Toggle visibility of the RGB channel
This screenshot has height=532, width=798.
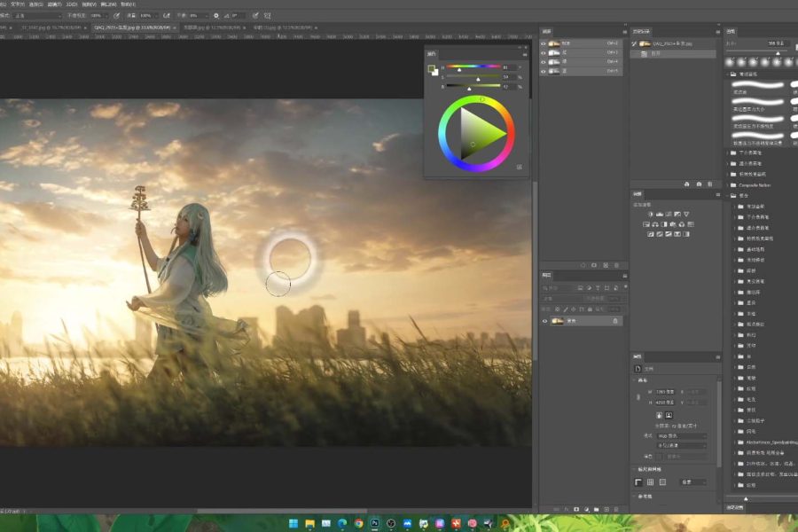click(x=544, y=43)
